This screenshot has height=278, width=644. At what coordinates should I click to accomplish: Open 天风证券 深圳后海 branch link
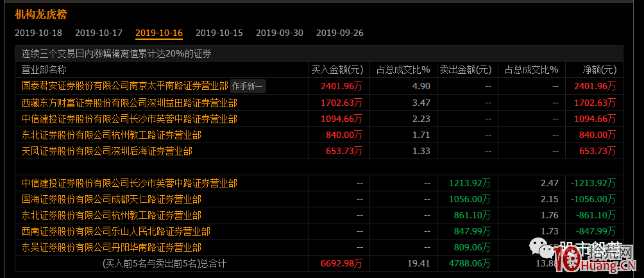click(106, 152)
